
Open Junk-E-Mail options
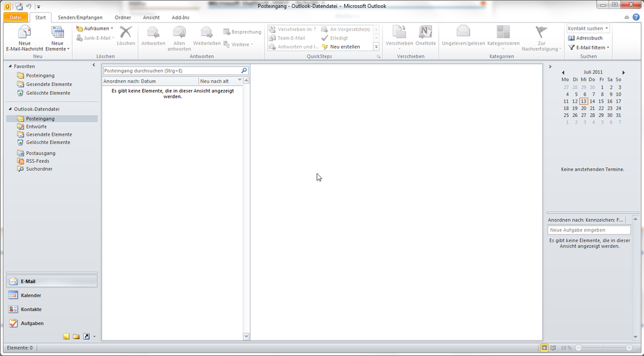click(x=96, y=37)
